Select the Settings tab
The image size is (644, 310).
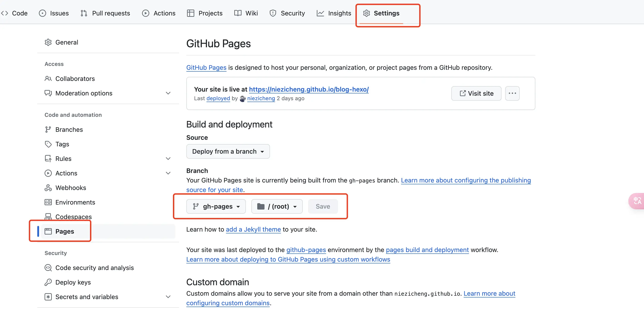[x=381, y=13]
